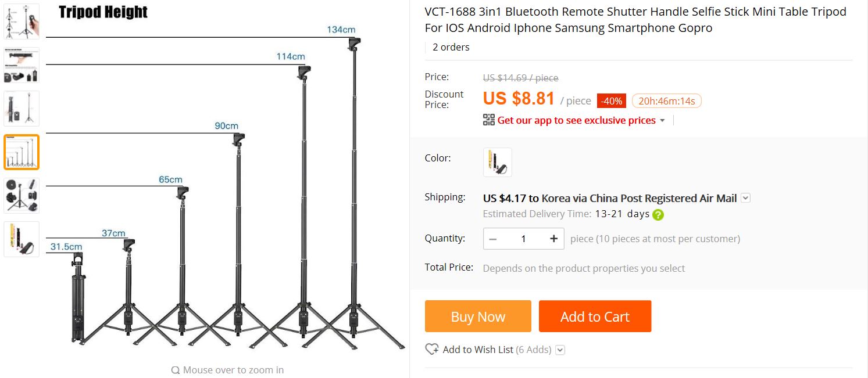Select the fifth accessories thumbnail

pos(22,196)
